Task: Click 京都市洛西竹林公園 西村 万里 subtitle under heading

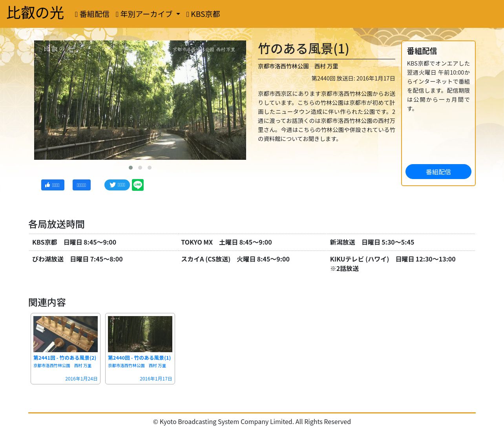Action: (298, 66)
